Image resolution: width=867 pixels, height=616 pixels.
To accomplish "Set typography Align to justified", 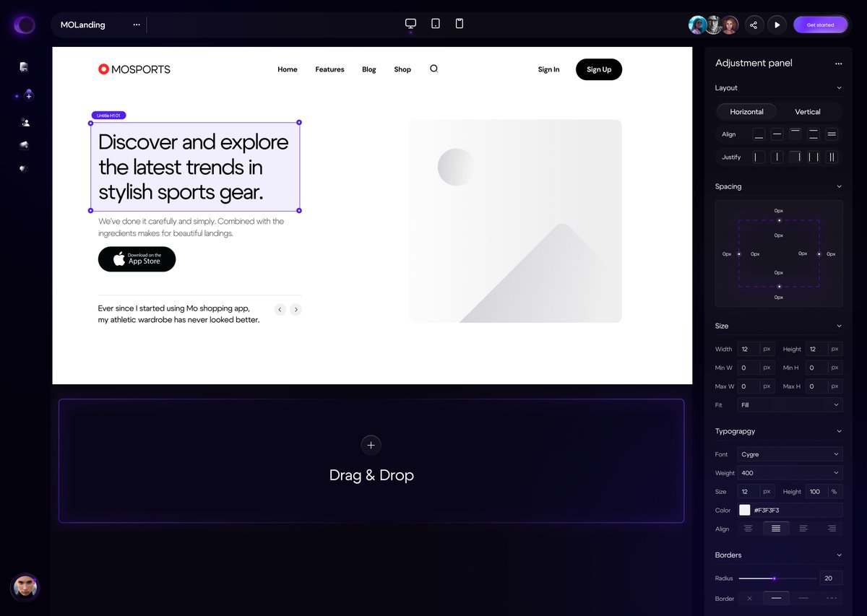I will click(776, 529).
